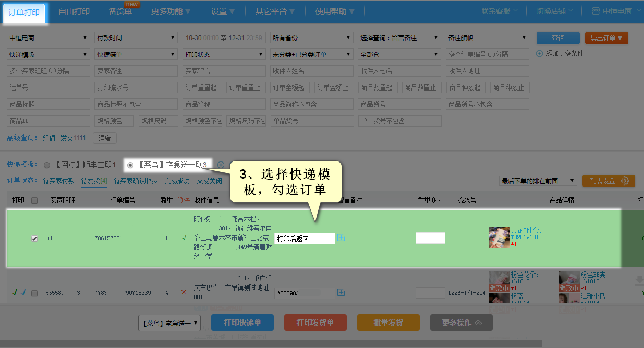This screenshot has height=348, width=644.
Task: Click the 查询 button
Action: point(558,38)
